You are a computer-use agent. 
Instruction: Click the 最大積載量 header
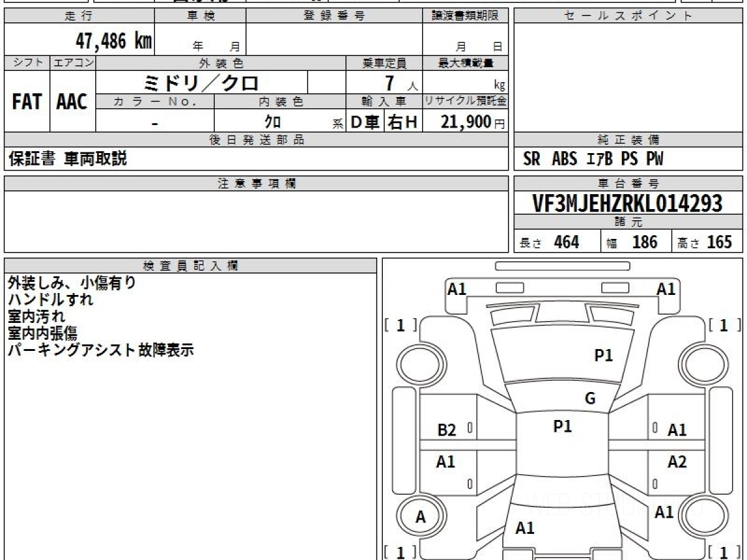[466, 63]
